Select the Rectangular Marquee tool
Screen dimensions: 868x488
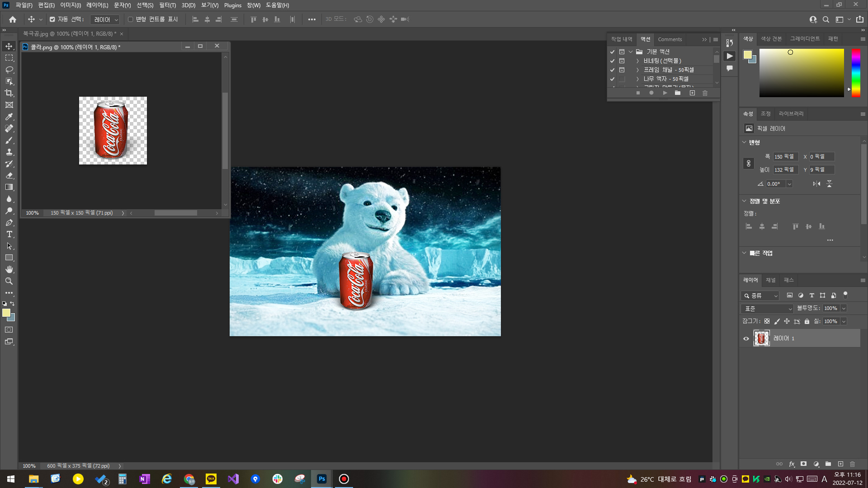coord(9,58)
